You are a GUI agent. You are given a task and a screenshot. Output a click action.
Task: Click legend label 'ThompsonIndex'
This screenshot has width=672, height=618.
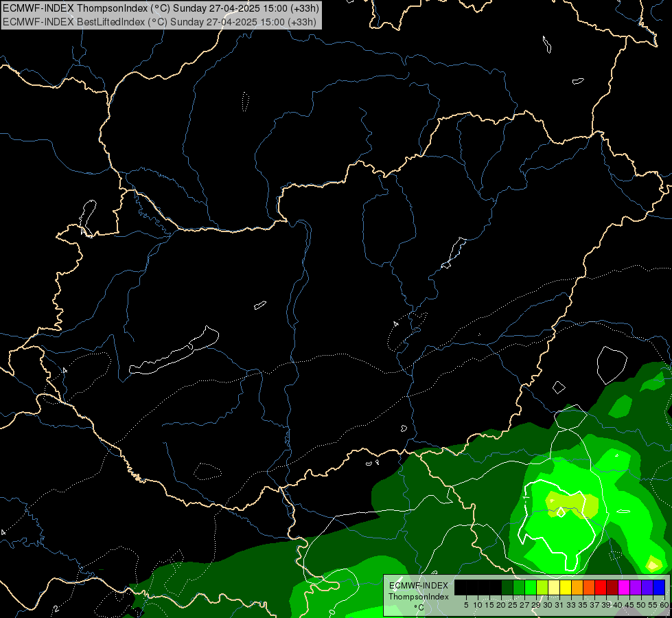(x=419, y=597)
